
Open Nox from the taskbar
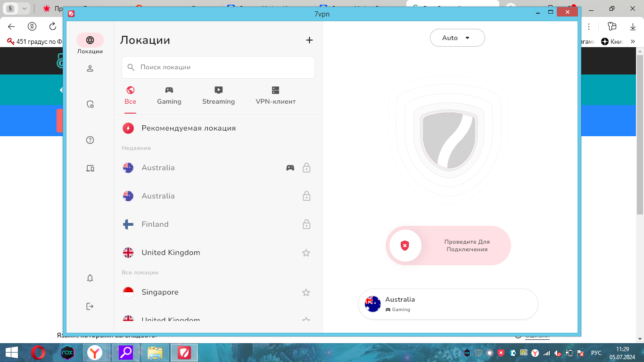click(68, 353)
